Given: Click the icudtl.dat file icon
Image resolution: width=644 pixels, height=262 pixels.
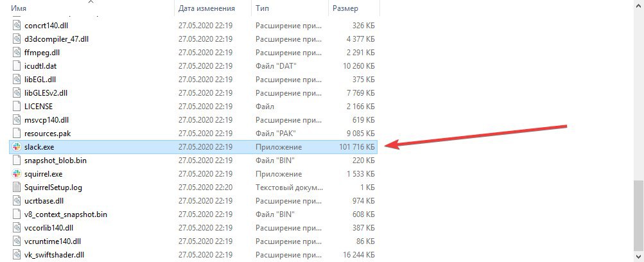Looking at the screenshot, I should pyautogui.click(x=17, y=65).
